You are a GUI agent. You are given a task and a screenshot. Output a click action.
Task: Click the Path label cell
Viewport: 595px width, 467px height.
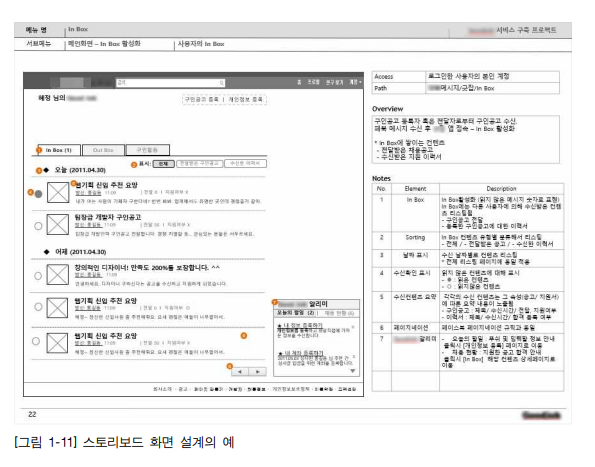(398, 88)
